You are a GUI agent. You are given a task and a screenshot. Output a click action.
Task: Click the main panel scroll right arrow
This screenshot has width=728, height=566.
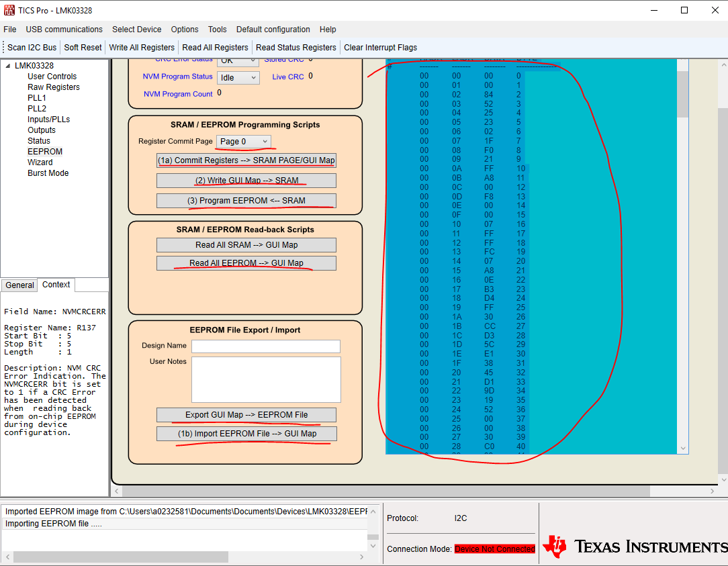point(712,491)
